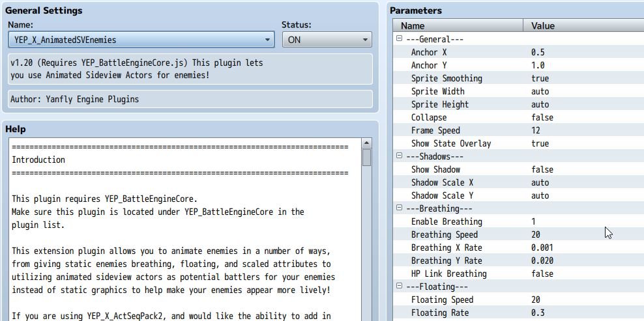Select the Sprite Height parameter
This screenshot has height=321, width=644.
(518, 104)
